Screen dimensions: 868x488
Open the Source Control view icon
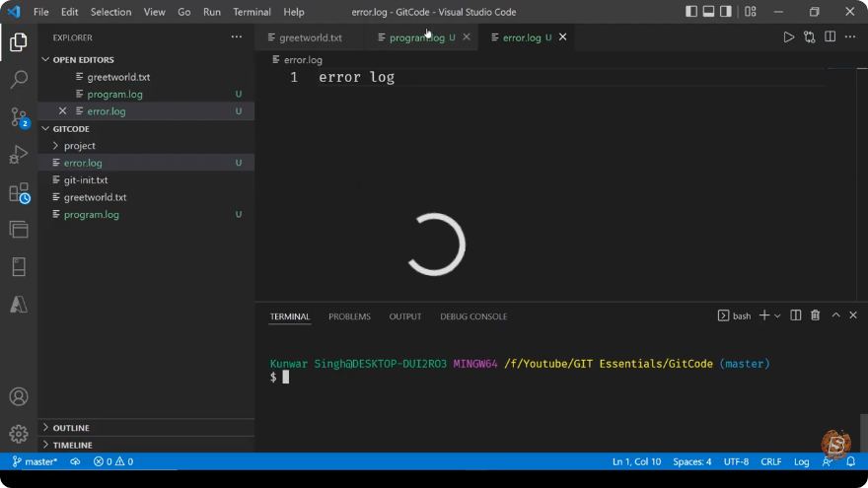click(19, 117)
